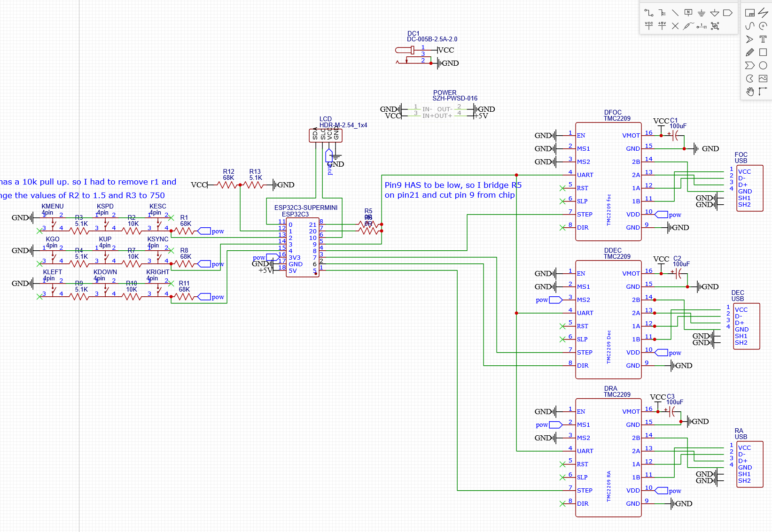Click the pow net port on MS1 of DRA
Screen dimensions: 772x532
tap(549, 425)
